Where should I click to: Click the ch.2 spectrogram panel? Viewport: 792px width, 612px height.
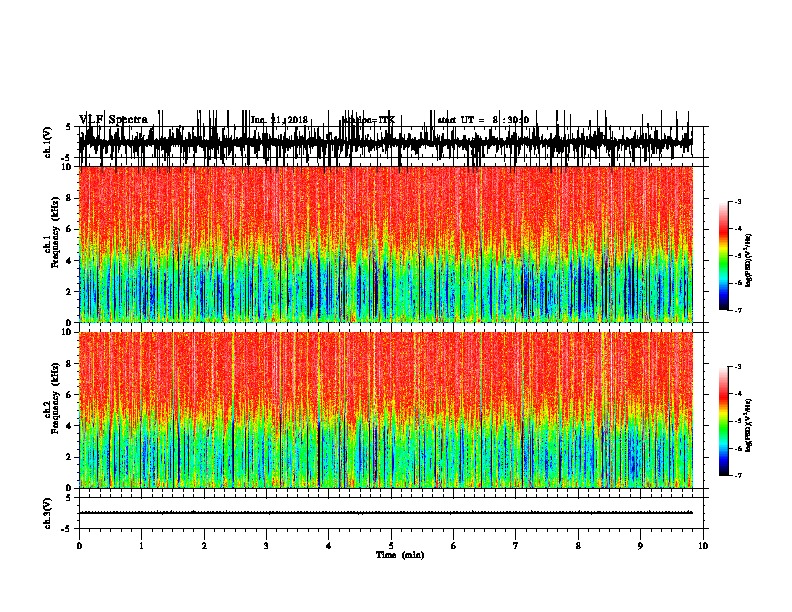pos(386,410)
